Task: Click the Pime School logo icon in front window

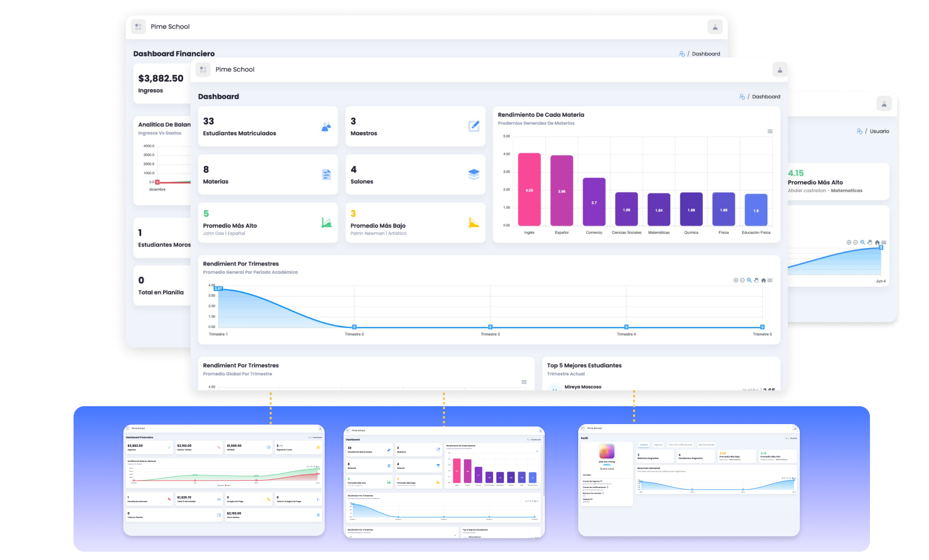Action: tap(203, 70)
